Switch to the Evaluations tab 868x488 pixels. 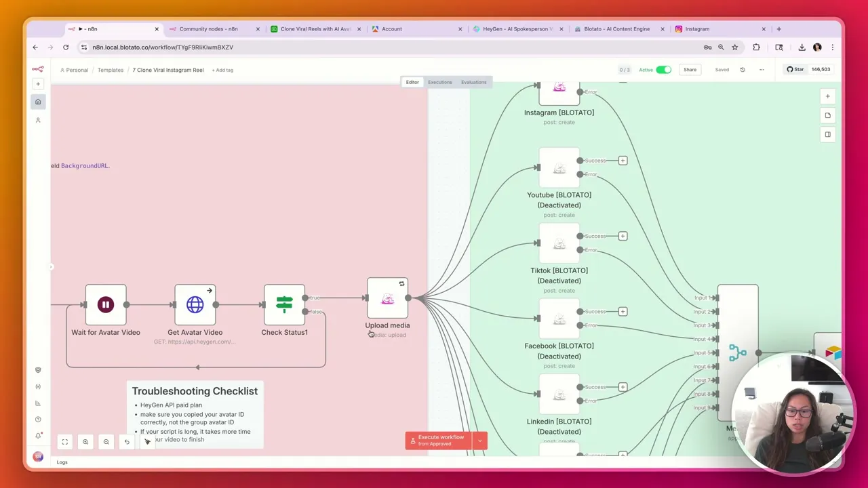(x=473, y=82)
